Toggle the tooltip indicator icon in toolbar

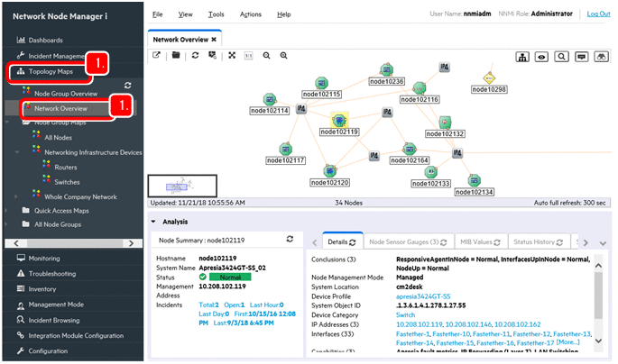580,56
